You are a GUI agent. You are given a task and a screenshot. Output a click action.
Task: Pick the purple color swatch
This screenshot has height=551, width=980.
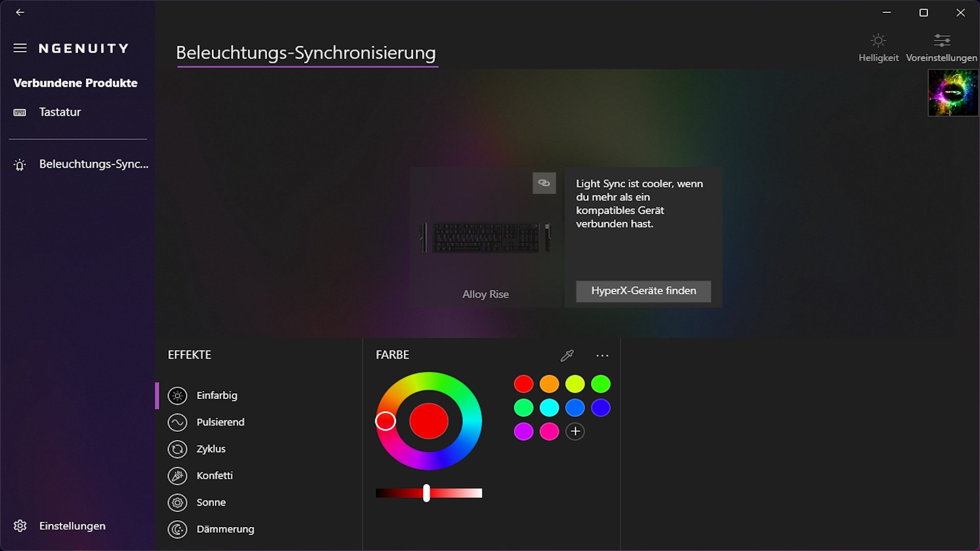click(524, 432)
